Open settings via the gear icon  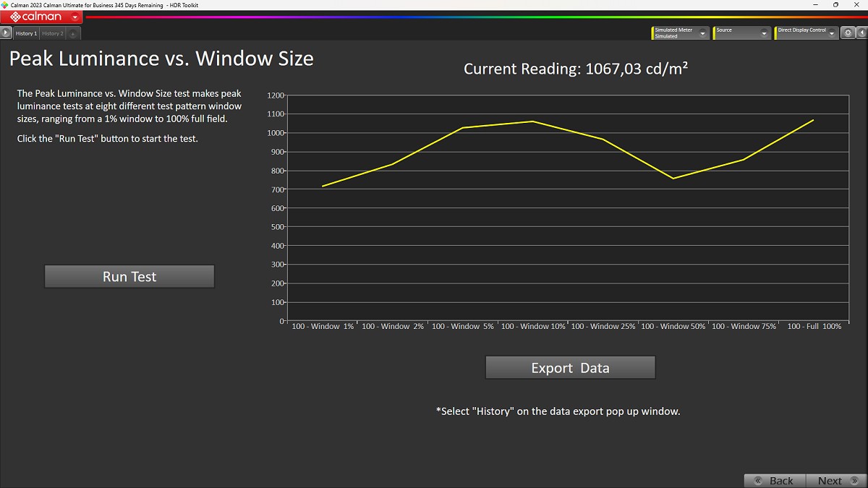(848, 33)
